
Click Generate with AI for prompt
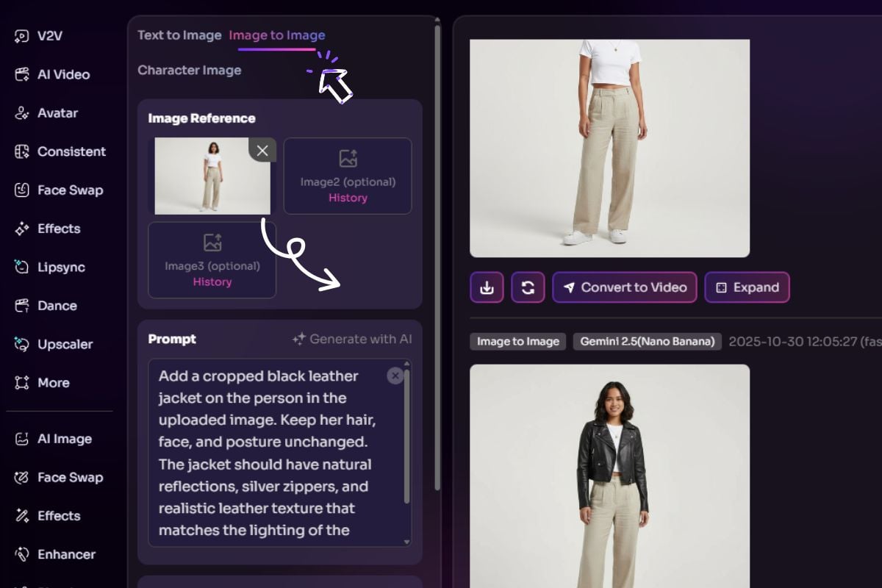click(x=352, y=339)
